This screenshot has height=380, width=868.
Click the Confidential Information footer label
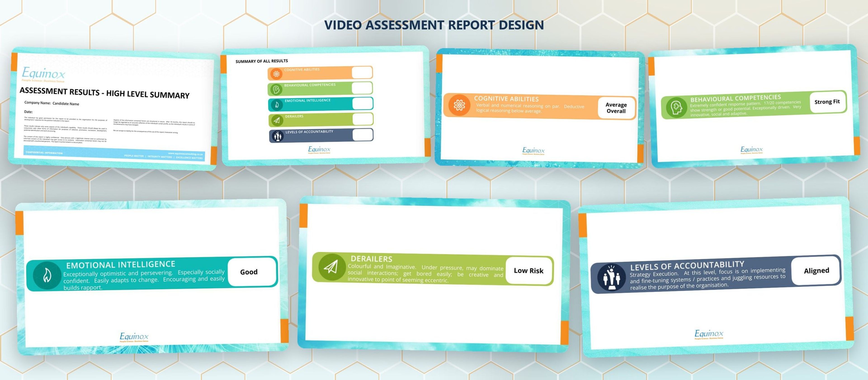44,153
